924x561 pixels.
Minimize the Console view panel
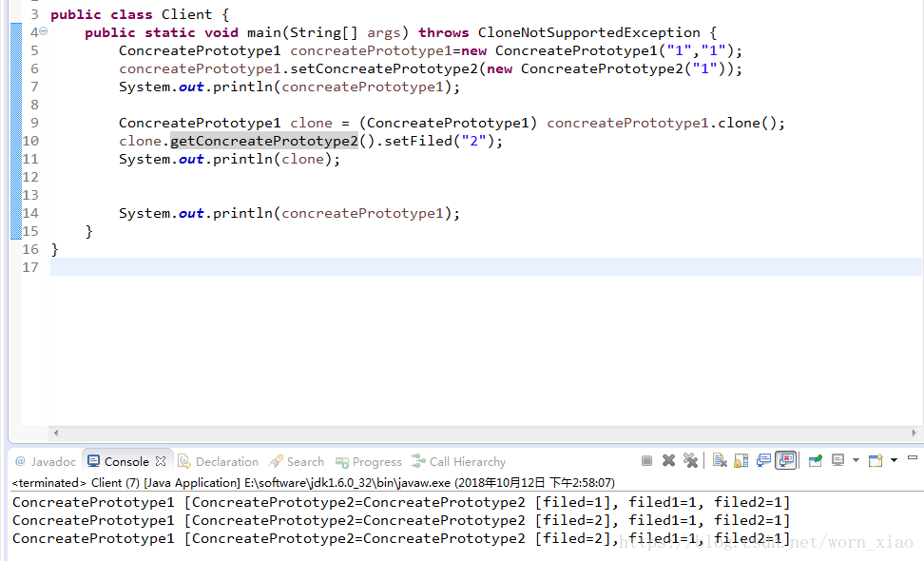pos(913,458)
